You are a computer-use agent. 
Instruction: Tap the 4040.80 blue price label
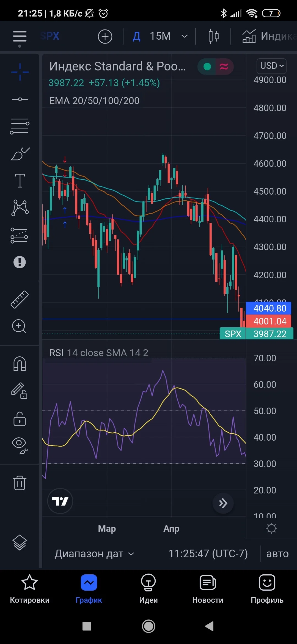point(268,308)
